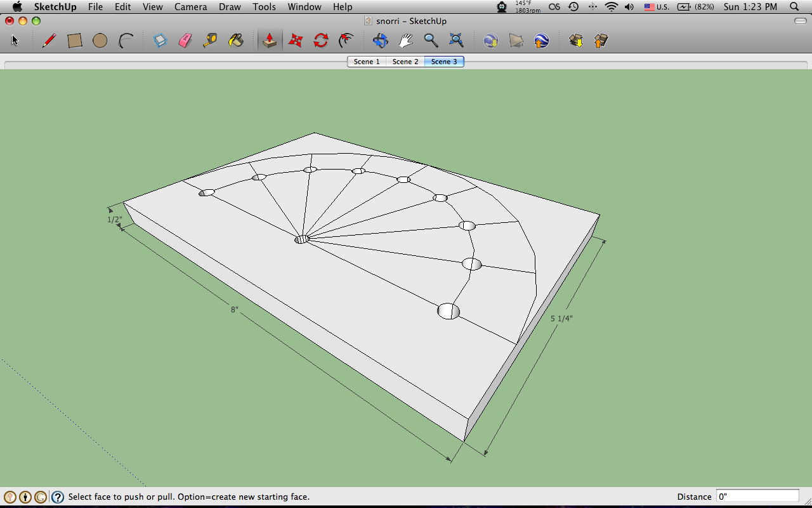Click the volume icon in menu bar
The image size is (812, 508).
629,7
